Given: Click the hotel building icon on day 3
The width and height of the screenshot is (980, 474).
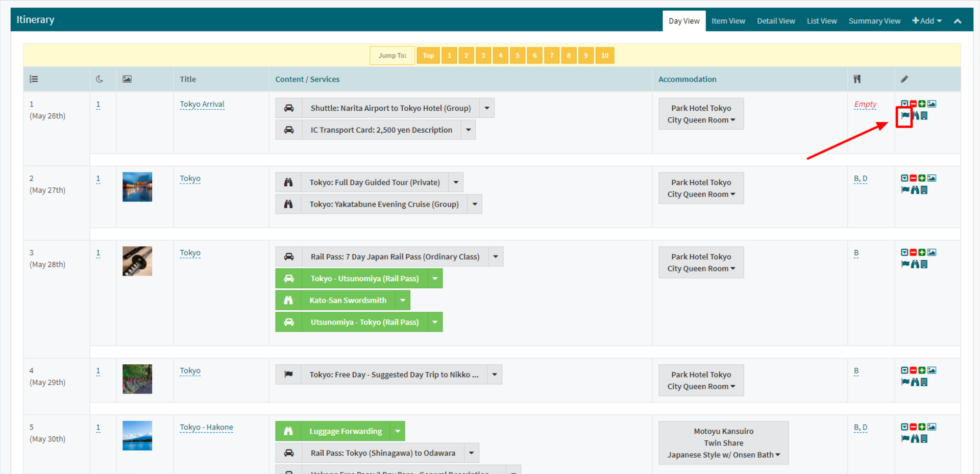Looking at the screenshot, I should tap(923, 264).
